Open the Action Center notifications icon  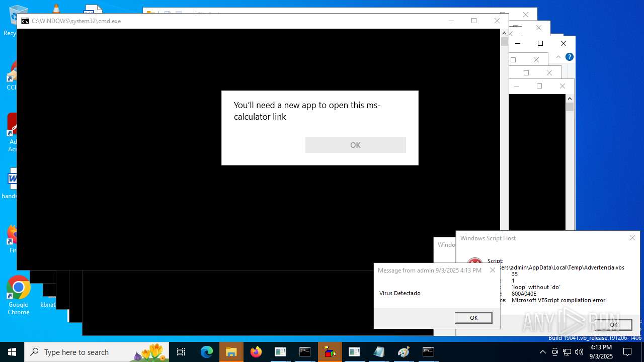point(627,352)
